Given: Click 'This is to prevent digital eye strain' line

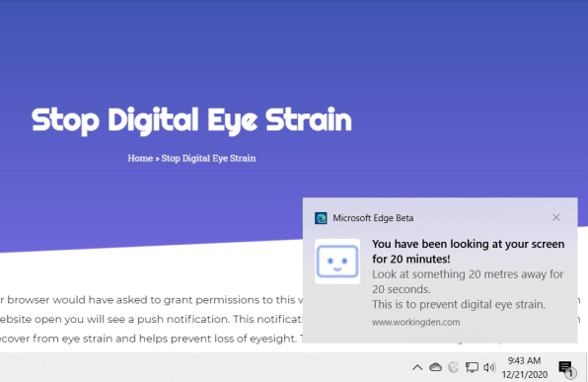Looking at the screenshot, I should (458, 304).
